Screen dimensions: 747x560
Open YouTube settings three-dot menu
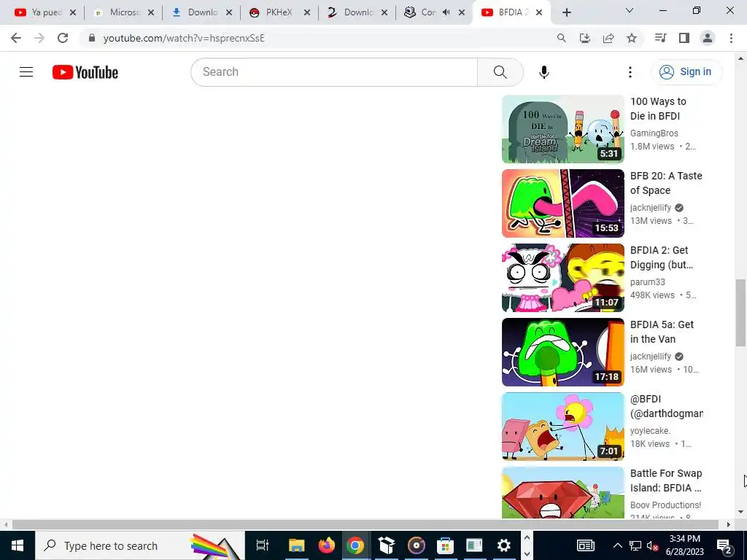630,72
